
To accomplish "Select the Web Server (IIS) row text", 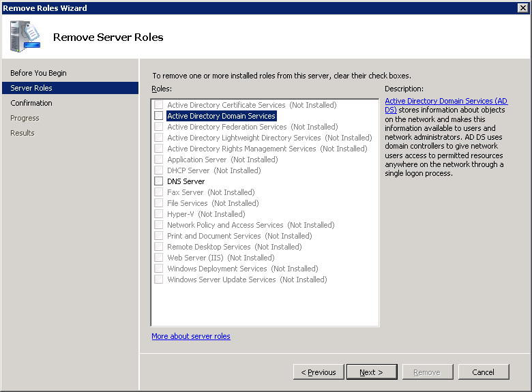I will [x=220, y=258].
